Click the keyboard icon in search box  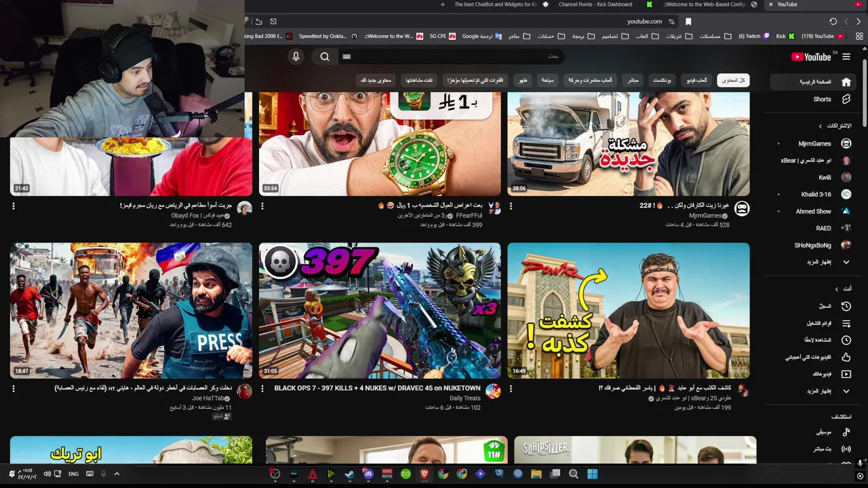point(347,57)
